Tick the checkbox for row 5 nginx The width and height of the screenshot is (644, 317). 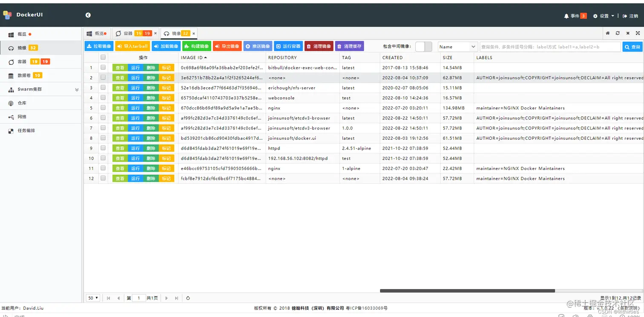click(103, 108)
